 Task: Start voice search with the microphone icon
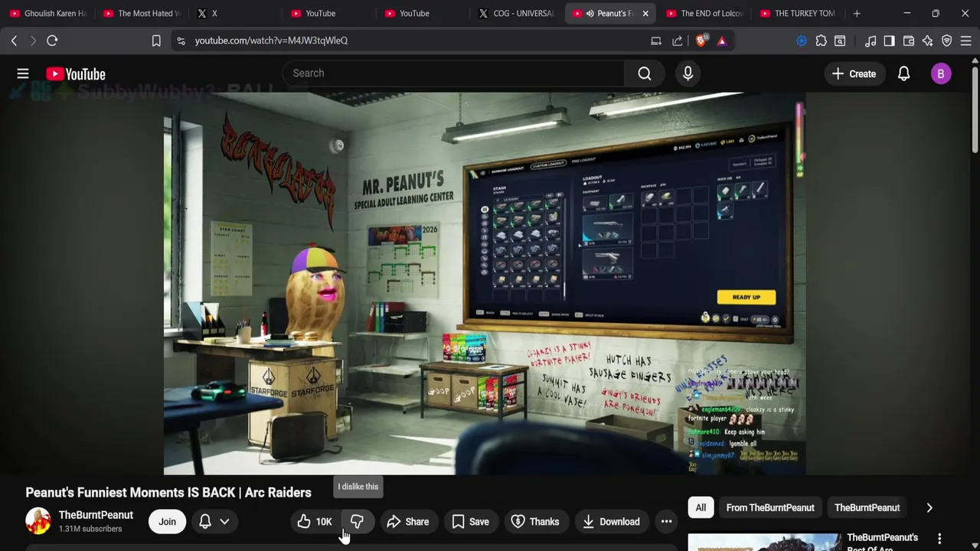[688, 73]
